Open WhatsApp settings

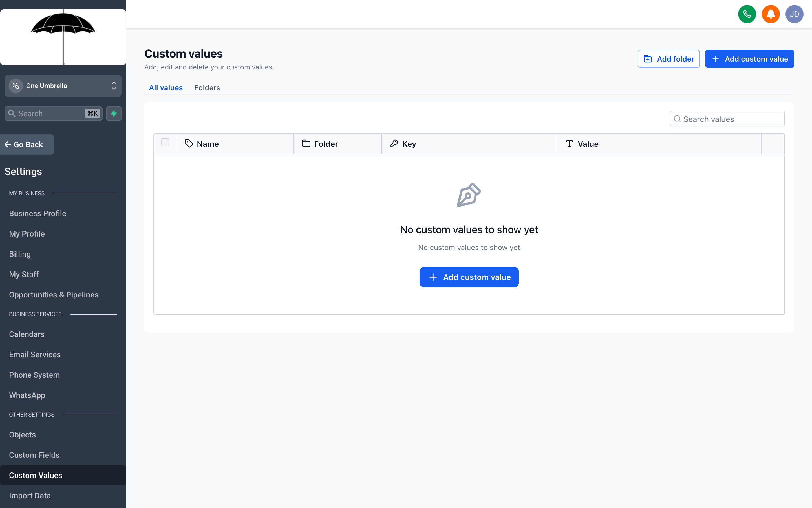tap(27, 395)
